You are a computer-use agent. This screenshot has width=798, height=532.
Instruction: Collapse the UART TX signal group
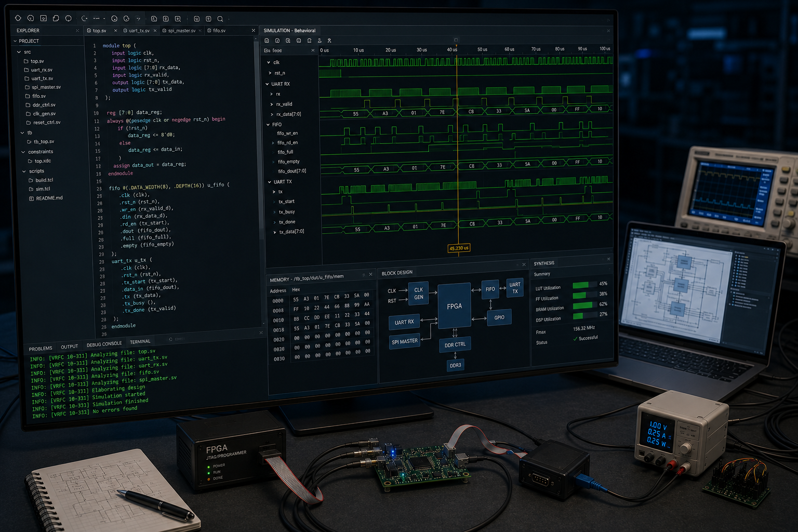[x=270, y=182]
